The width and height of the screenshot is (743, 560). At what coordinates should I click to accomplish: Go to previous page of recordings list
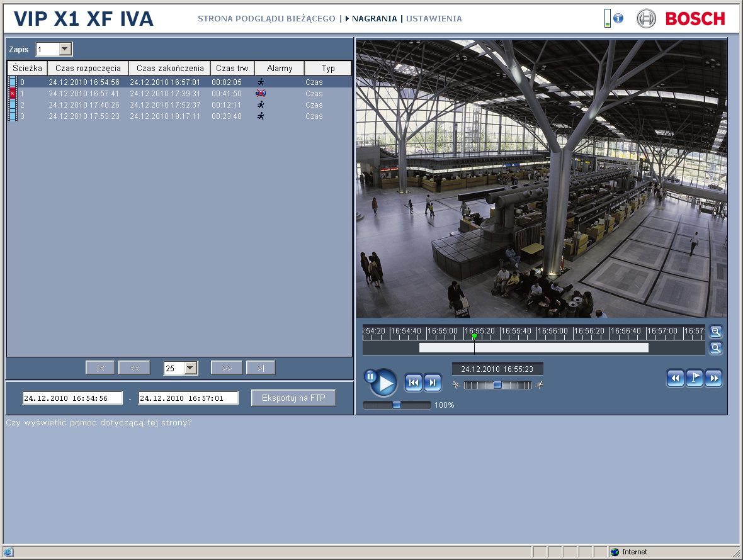(x=135, y=368)
